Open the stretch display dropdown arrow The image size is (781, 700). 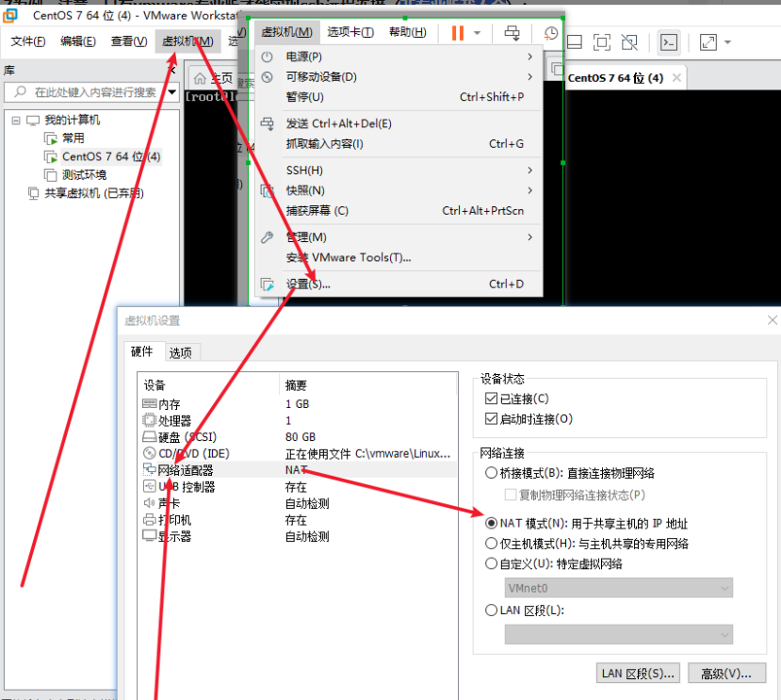[727, 42]
